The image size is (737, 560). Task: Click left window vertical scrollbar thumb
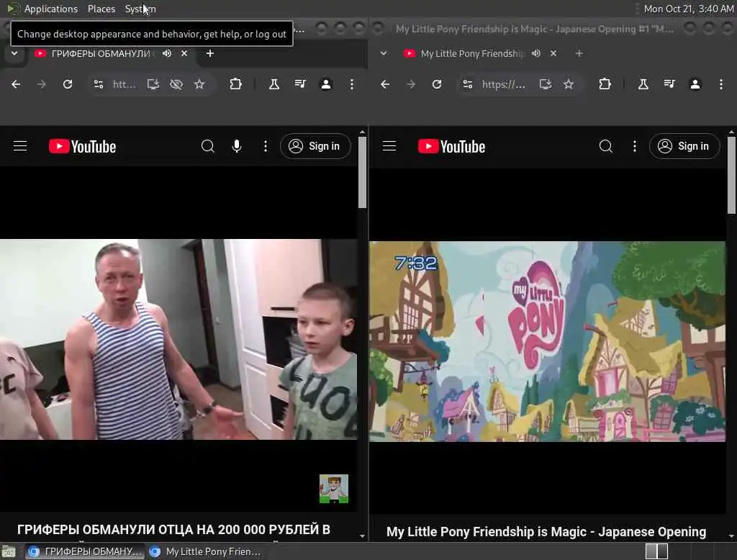point(362,172)
